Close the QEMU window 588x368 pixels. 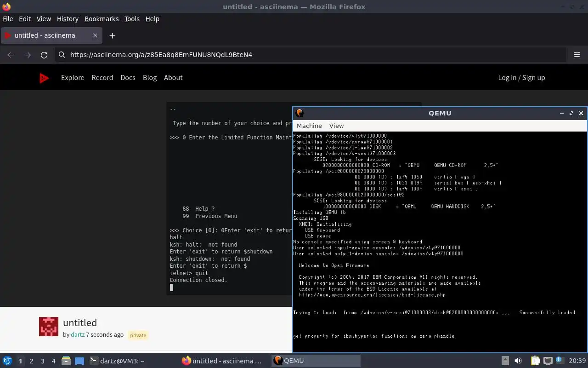581,113
